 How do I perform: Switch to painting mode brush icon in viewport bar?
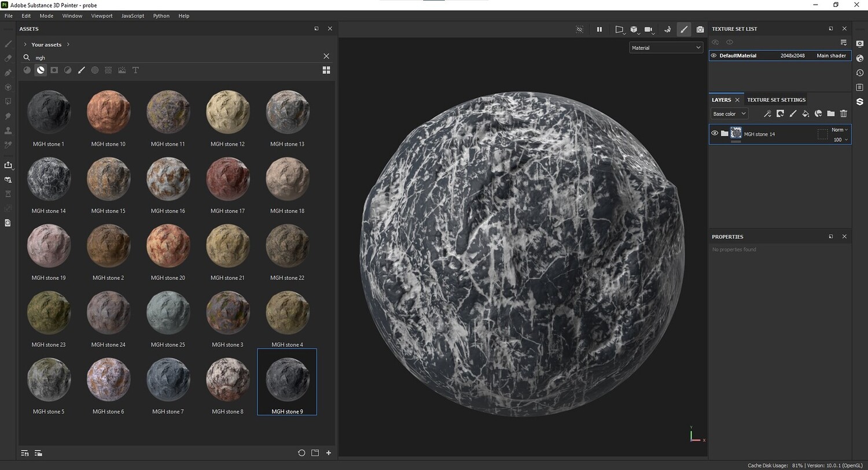click(684, 29)
